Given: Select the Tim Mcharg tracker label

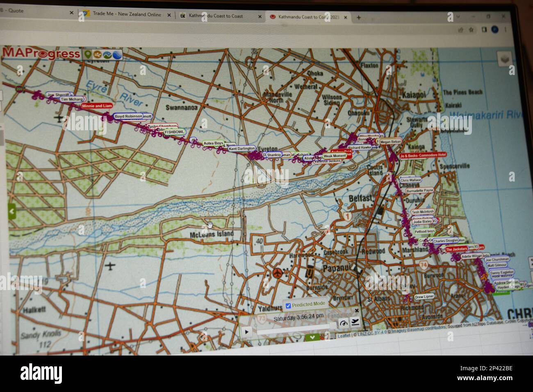Looking at the screenshot, I should [x=72, y=99].
